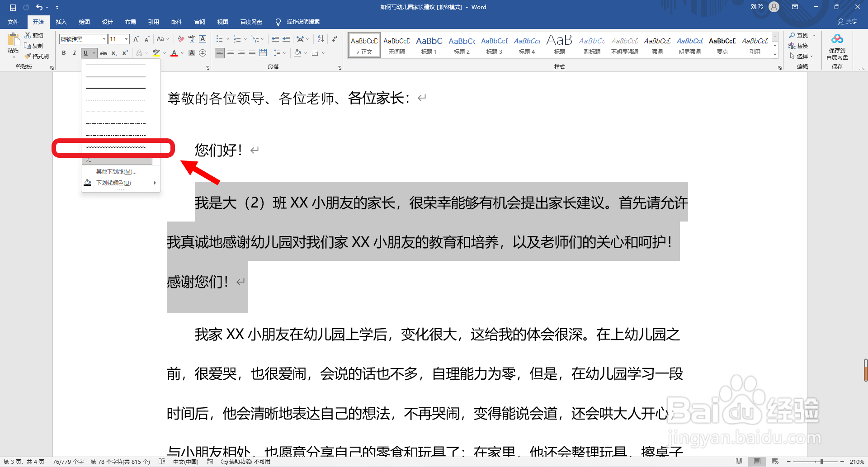Switch to the 插入 ribbon tab

point(61,22)
